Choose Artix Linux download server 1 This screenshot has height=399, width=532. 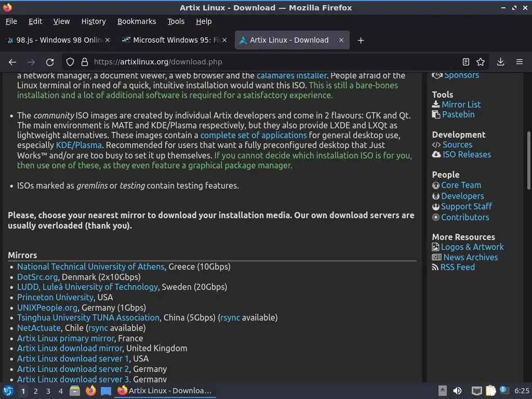pyautogui.click(x=73, y=358)
